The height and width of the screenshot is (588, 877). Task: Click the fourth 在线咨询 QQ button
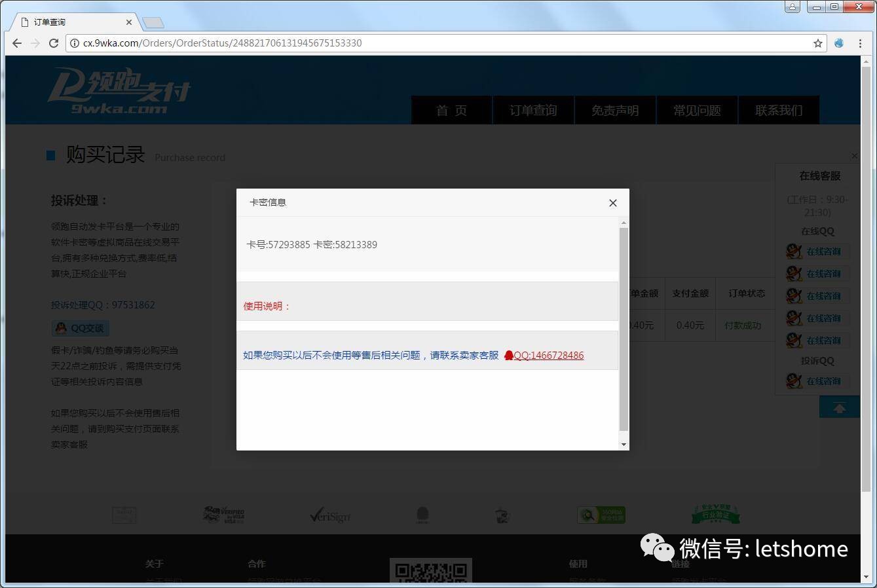coord(817,318)
